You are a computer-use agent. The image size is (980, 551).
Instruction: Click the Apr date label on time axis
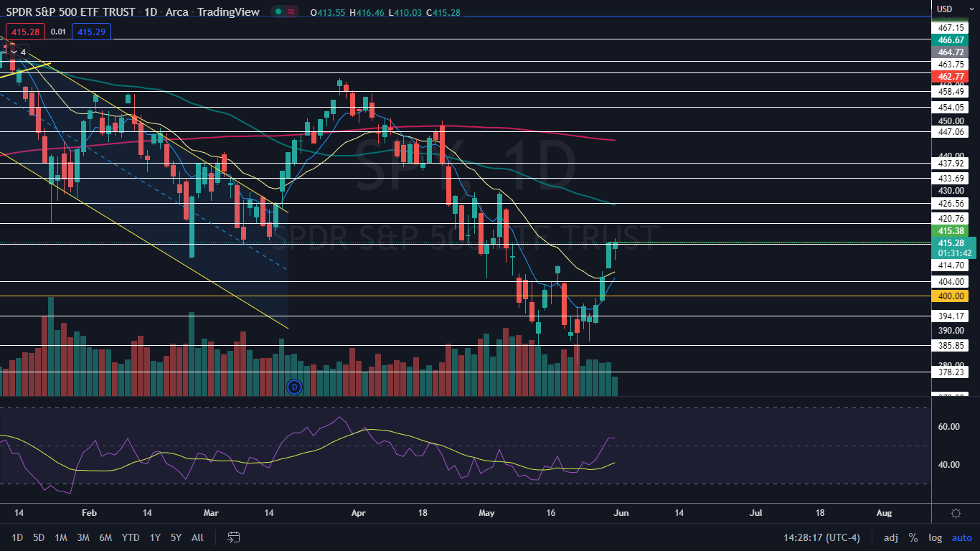click(x=359, y=513)
